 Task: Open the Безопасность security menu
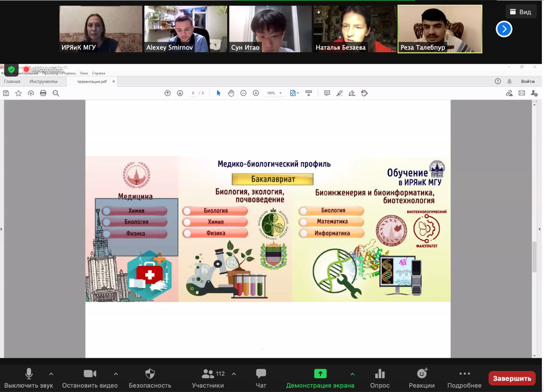[150, 378]
